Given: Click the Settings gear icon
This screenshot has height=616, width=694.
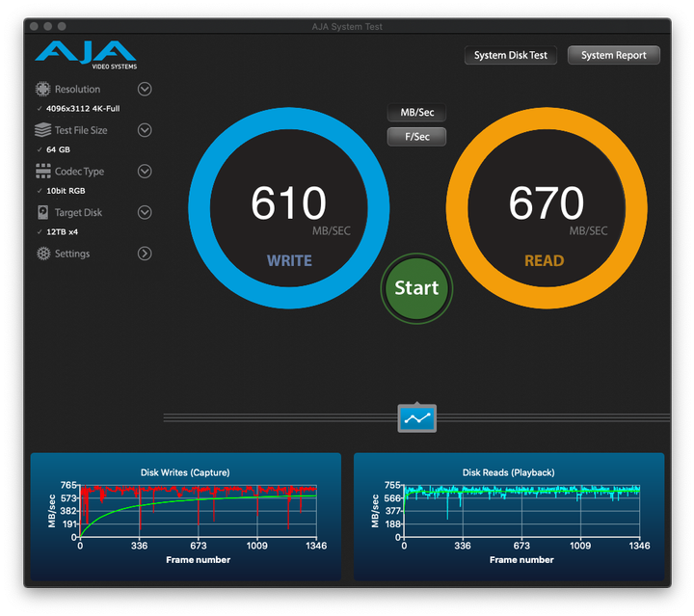Looking at the screenshot, I should point(42,254).
